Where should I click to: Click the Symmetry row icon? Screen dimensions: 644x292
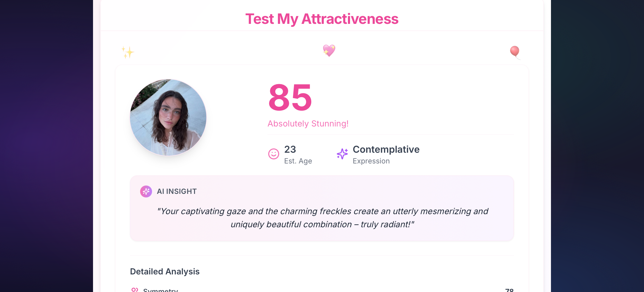pyautogui.click(x=135, y=290)
